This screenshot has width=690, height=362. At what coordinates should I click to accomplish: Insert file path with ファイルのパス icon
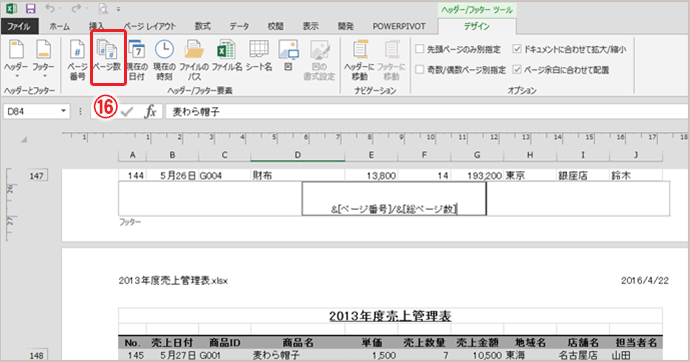click(x=194, y=60)
